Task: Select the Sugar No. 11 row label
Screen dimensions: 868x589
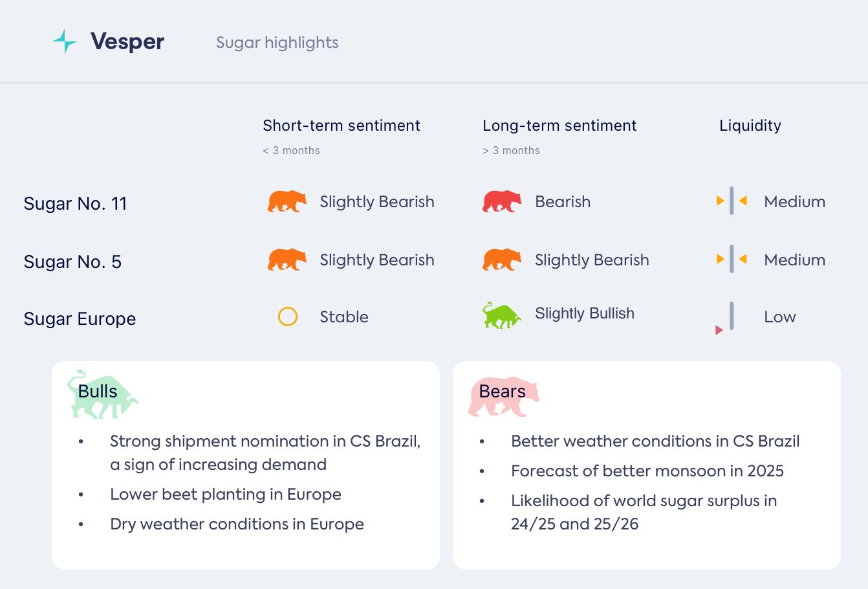Action: pos(75,204)
